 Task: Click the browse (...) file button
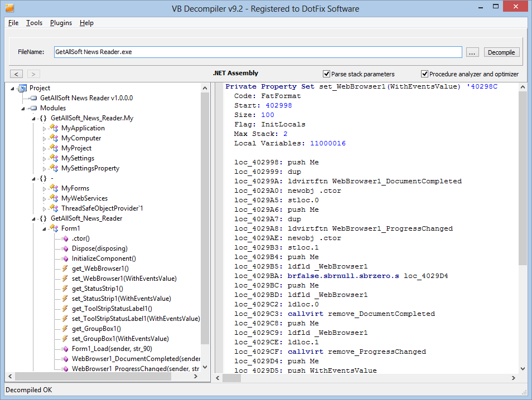click(472, 52)
